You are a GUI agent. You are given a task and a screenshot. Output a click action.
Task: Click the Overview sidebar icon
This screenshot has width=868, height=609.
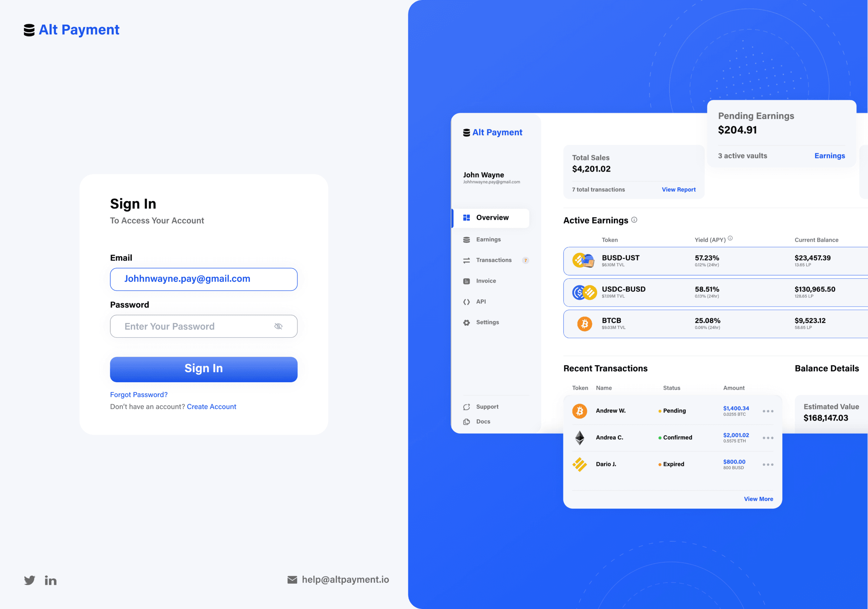[466, 217]
